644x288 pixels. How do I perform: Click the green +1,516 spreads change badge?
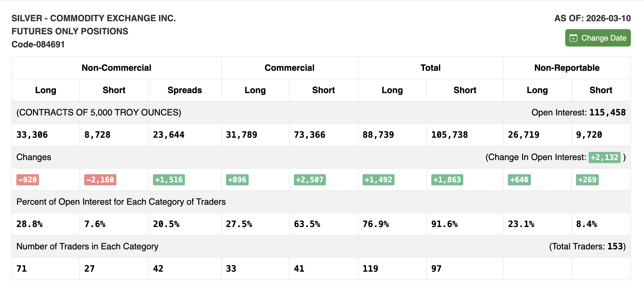[x=168, y=180]
